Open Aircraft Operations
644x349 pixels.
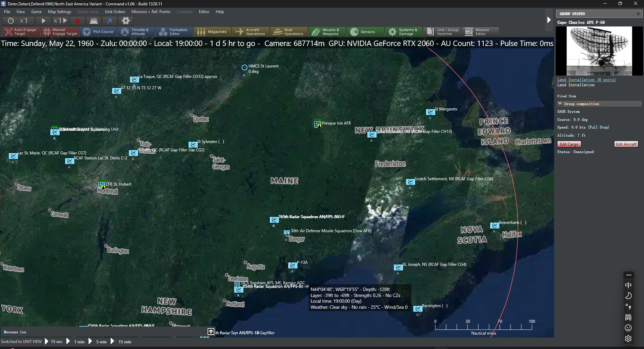click(251, 32)
